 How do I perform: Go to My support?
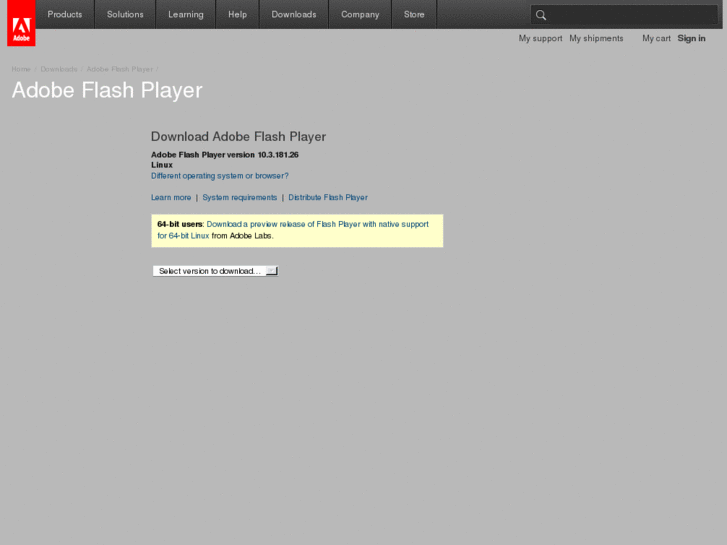540,38
